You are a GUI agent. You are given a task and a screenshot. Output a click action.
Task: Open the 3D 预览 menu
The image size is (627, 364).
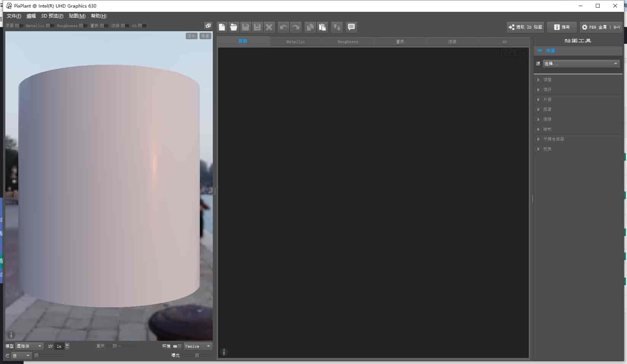click(52, 16)
